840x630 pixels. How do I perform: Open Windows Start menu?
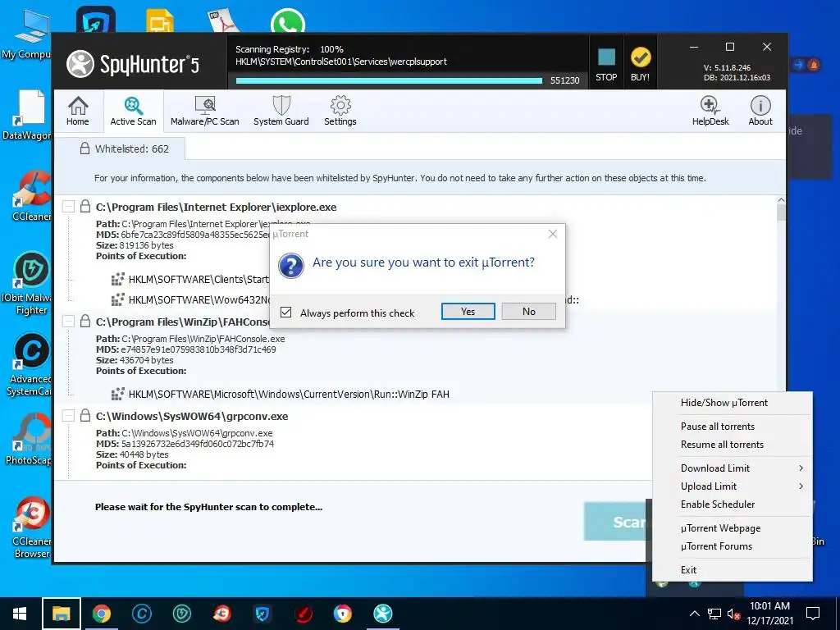[x=20, y=614]
